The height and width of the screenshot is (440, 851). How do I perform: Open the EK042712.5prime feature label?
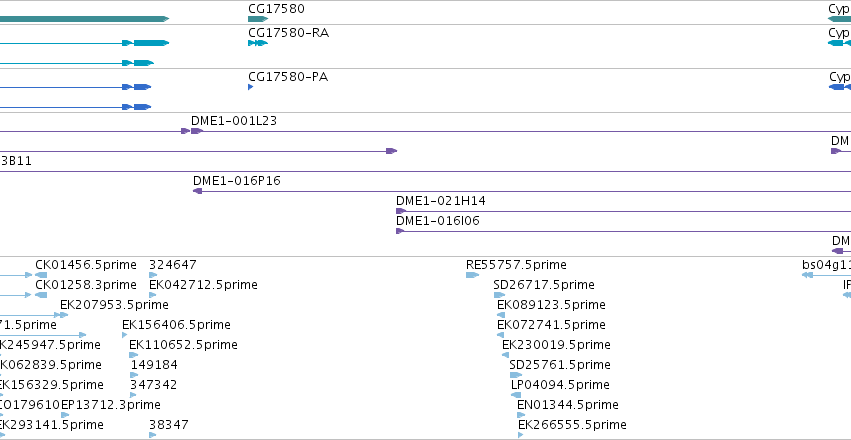pos(204,285)
